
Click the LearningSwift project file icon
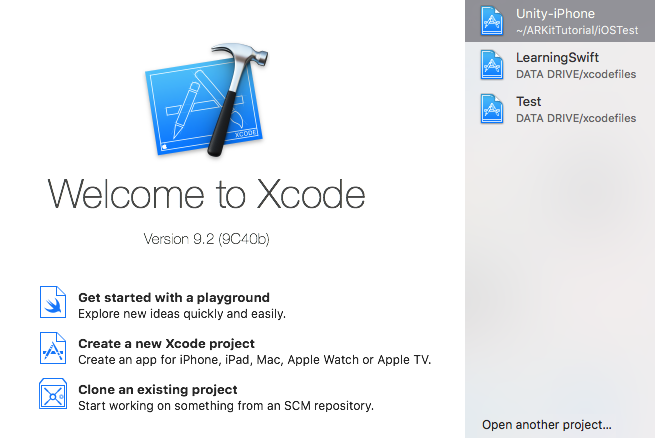493,65
